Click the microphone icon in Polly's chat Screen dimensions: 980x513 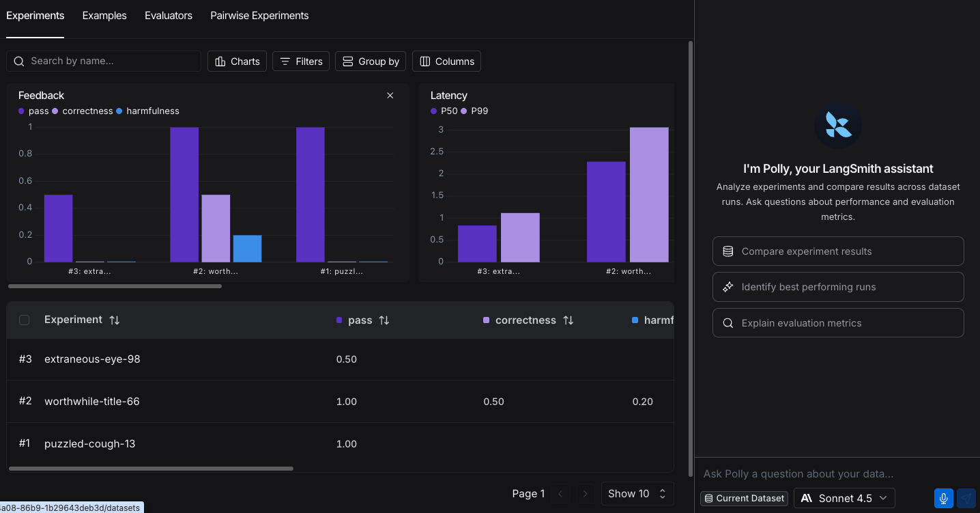tap(943, 498)
